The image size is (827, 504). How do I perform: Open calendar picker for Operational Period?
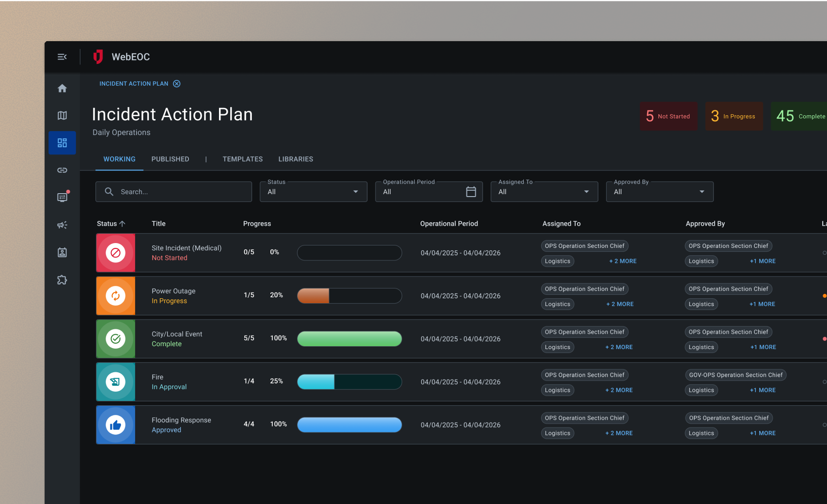pyautogui.click(x=470, y=192)
